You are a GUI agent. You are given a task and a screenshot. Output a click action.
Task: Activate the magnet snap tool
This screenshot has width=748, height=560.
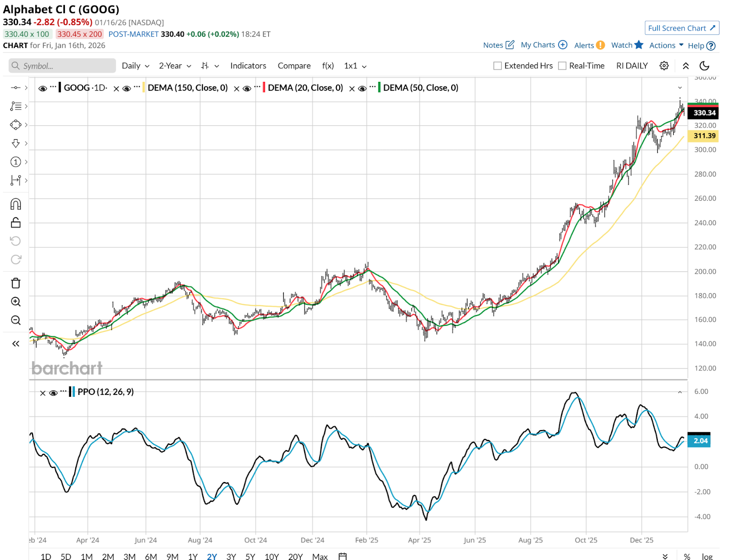tap(15, 204)
